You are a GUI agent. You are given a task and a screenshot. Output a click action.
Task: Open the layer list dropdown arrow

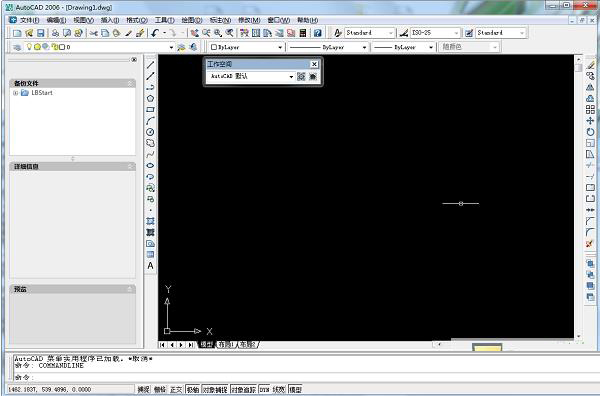[171, 47]
